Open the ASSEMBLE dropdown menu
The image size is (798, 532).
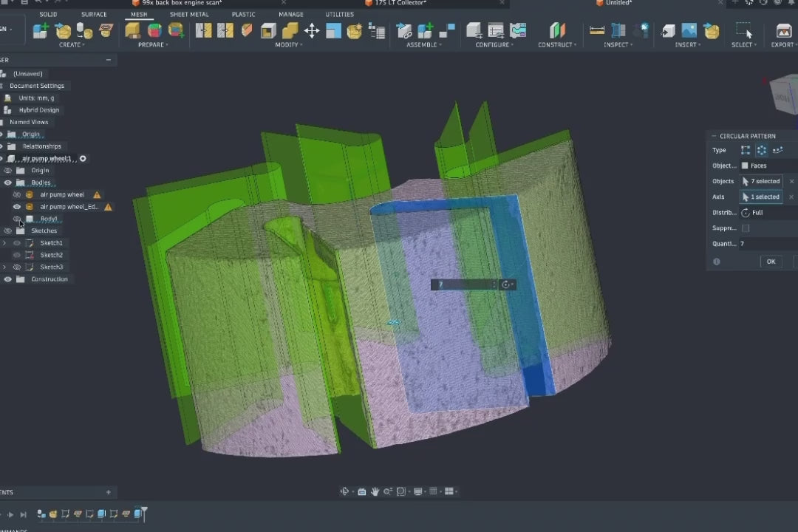click(x=424, y=45)
